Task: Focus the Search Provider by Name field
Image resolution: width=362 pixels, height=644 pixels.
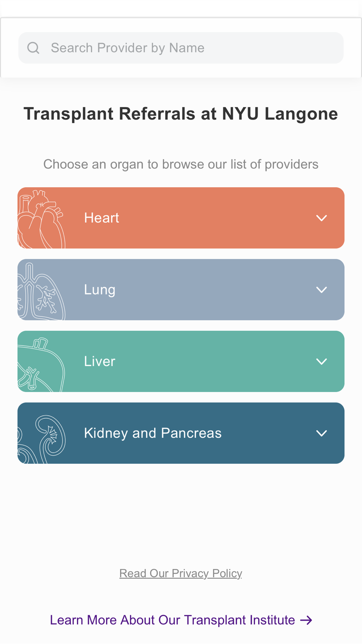Action: [x=188, y=48]
